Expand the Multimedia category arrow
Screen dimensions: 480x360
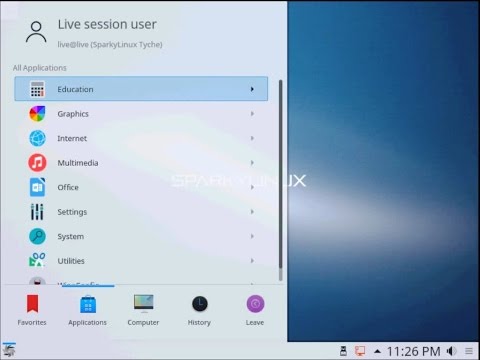(x=252, y=163)
